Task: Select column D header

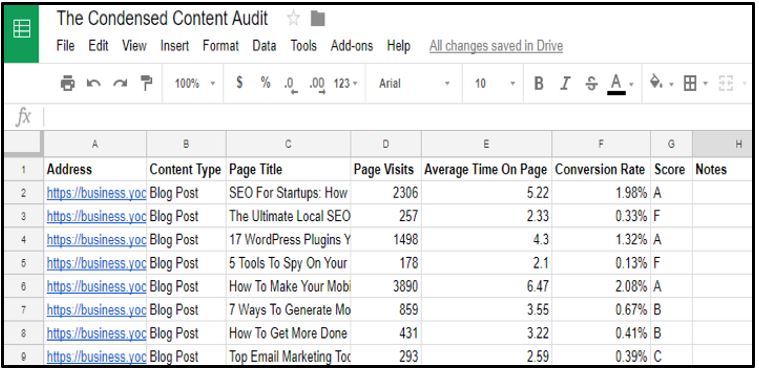Action: pos(386,144)
